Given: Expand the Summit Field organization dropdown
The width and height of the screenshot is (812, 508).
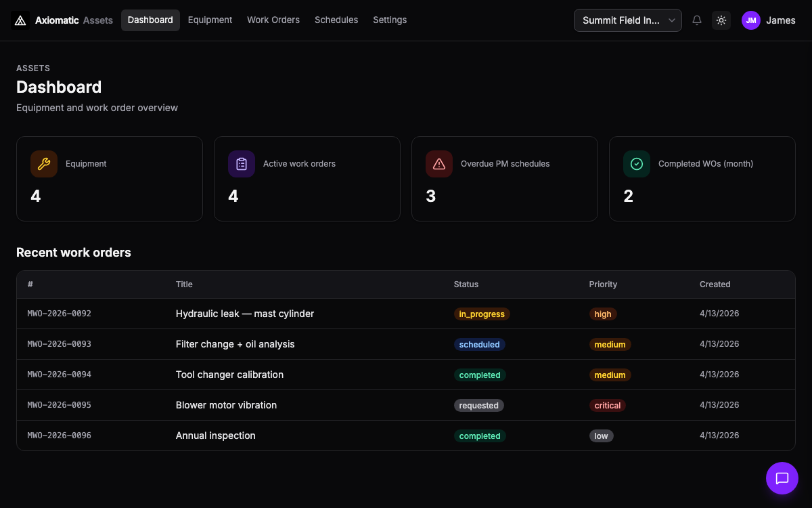Looking at the screenshot, I should pyautogui.click(x=628, y=20).
